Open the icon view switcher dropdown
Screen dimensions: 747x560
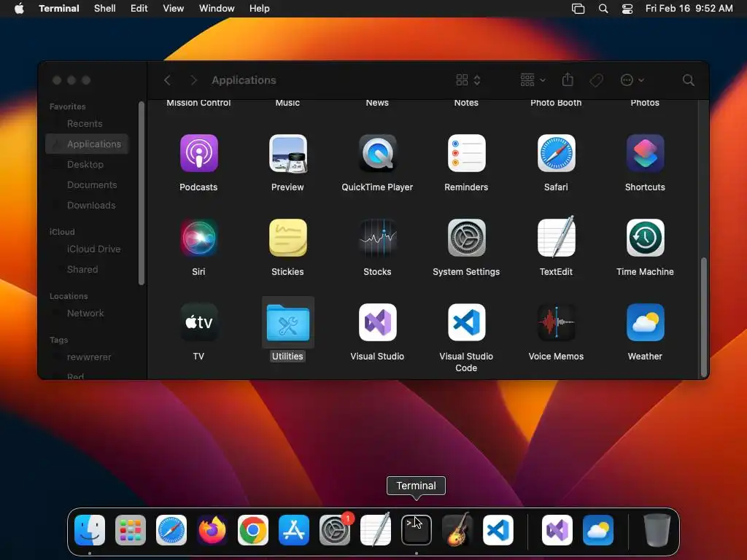[x=468, y=80]
